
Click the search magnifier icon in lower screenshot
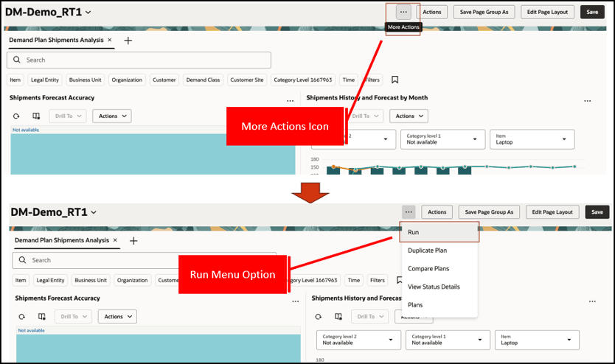(22, 260)
